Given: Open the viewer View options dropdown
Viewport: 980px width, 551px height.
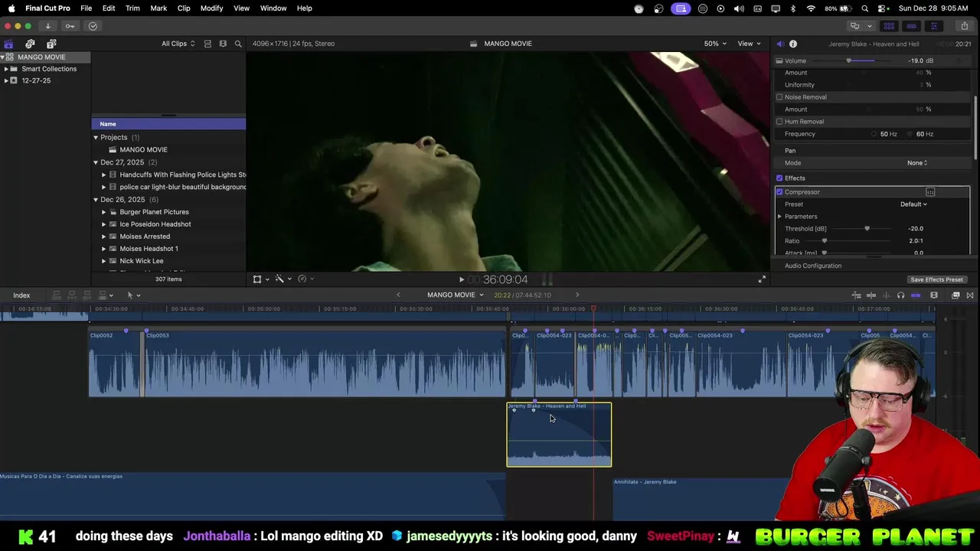Looking at the screenshot, I should (x=749, y=44).
